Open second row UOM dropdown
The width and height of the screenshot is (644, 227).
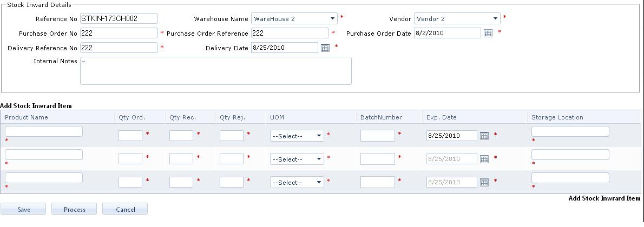pyautogui.click(x=319, y=159)
